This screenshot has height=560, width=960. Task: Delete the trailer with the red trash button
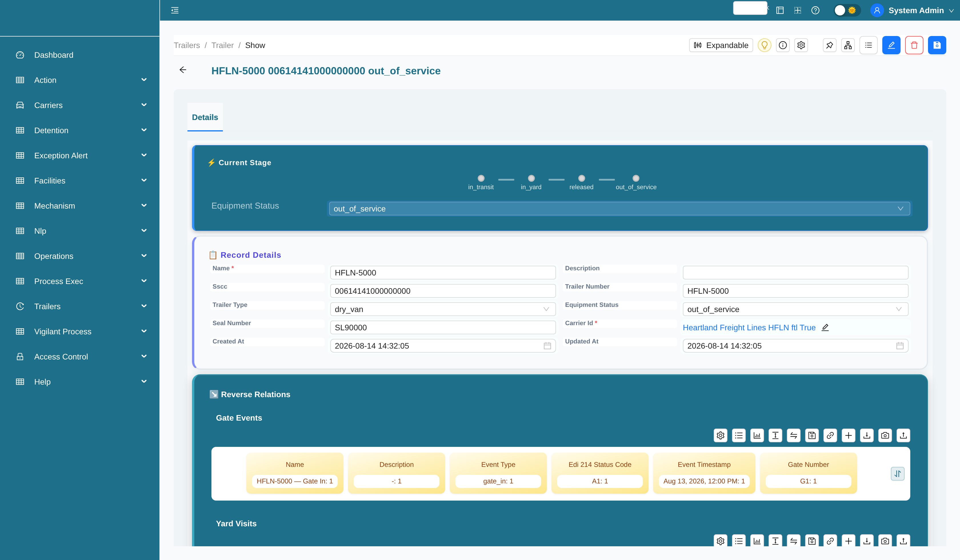[x=914, y=45]
